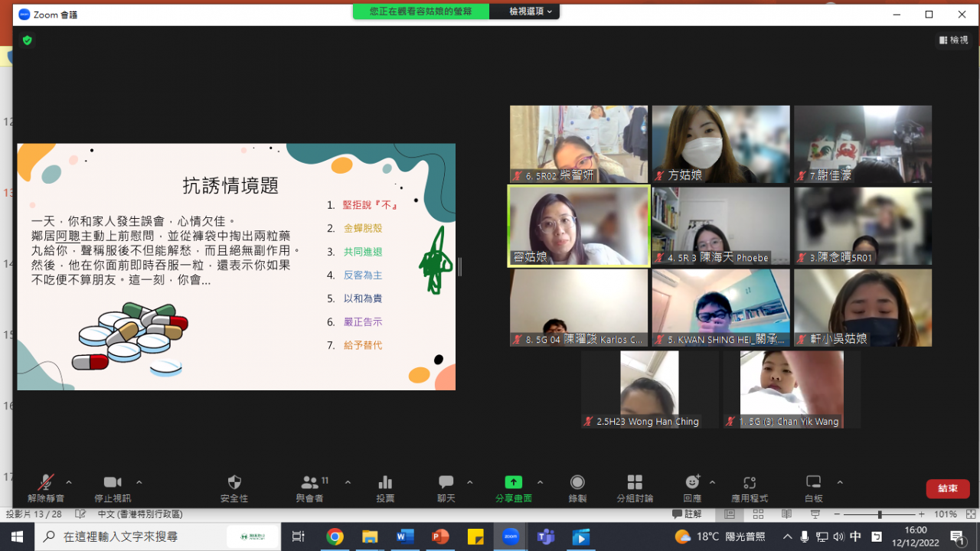Open the 檢視選項 dropdown at top
The image size is (980, 551).
[531, 11]
